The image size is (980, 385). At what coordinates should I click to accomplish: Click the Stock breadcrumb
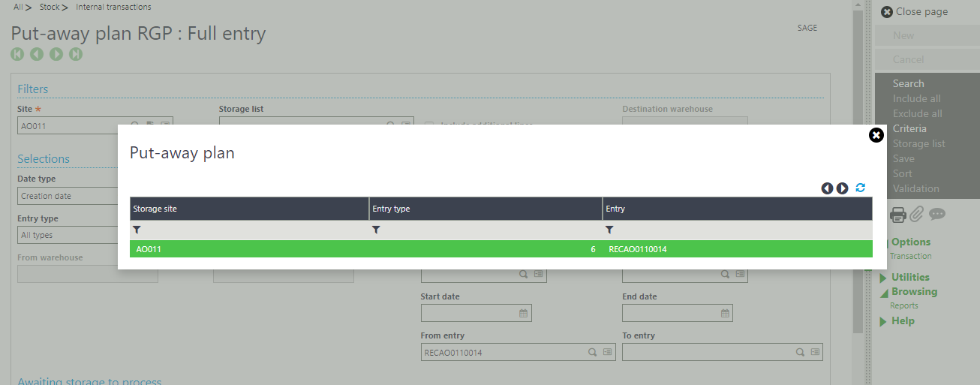[50, 7]
